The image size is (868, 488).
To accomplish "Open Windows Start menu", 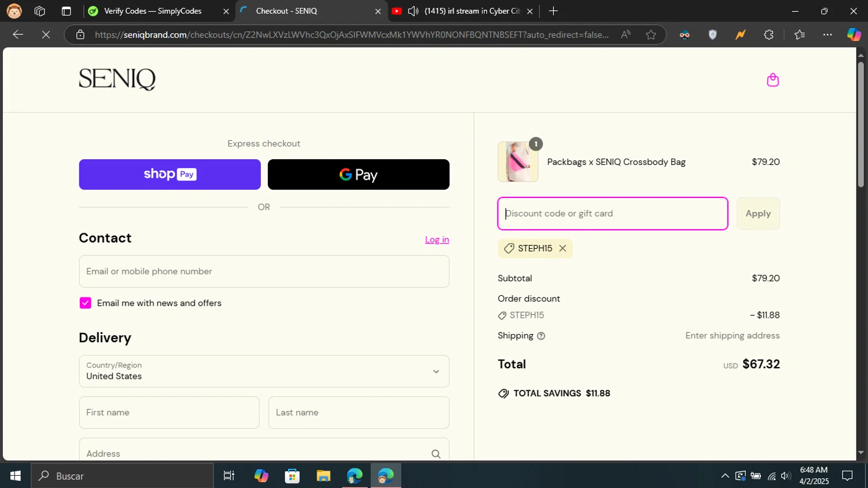I will click(16, 476).
